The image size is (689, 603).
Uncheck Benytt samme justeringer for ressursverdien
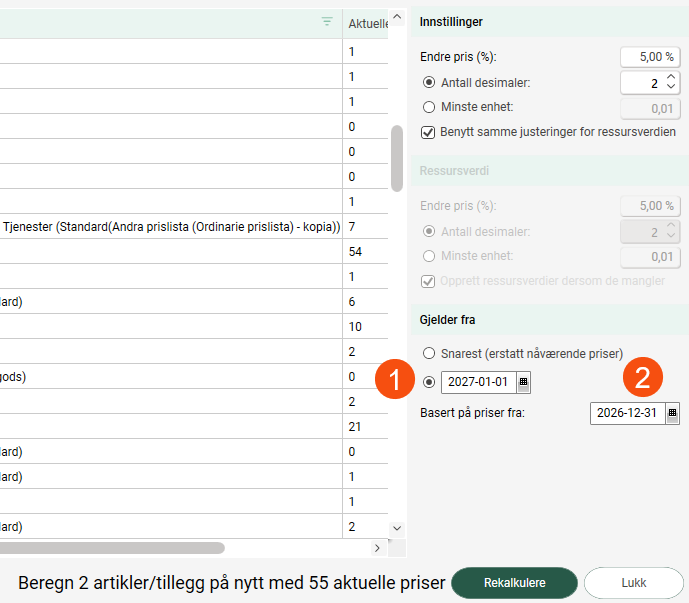[x=429, y=132]
